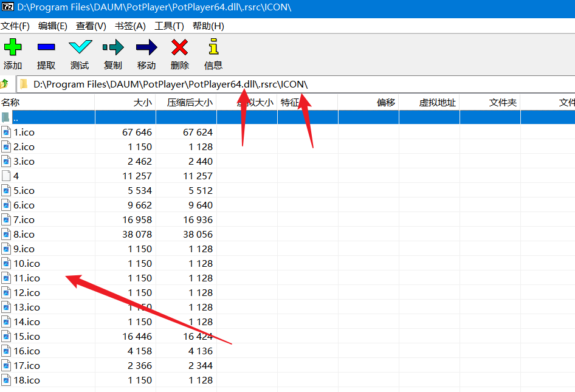Viewport: 575px width, 392px height.
Task: Open the Info (信息) icon
Action: coord(213,47)
